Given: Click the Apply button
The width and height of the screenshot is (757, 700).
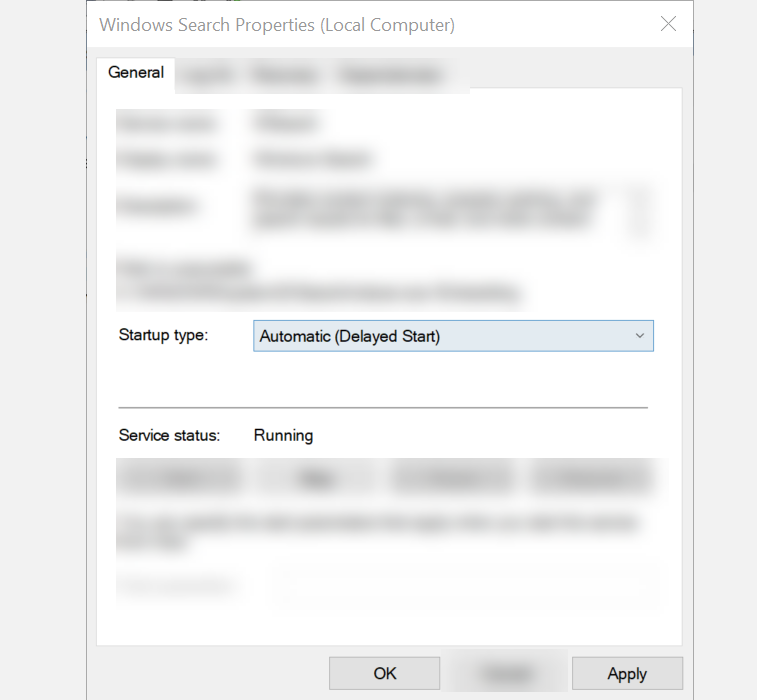Looking at the screenshot, I should coord(627,673).
